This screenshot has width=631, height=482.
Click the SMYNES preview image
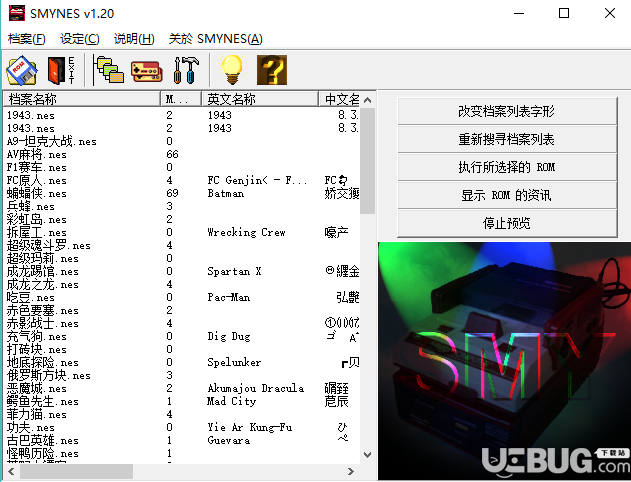click(505, 361)
